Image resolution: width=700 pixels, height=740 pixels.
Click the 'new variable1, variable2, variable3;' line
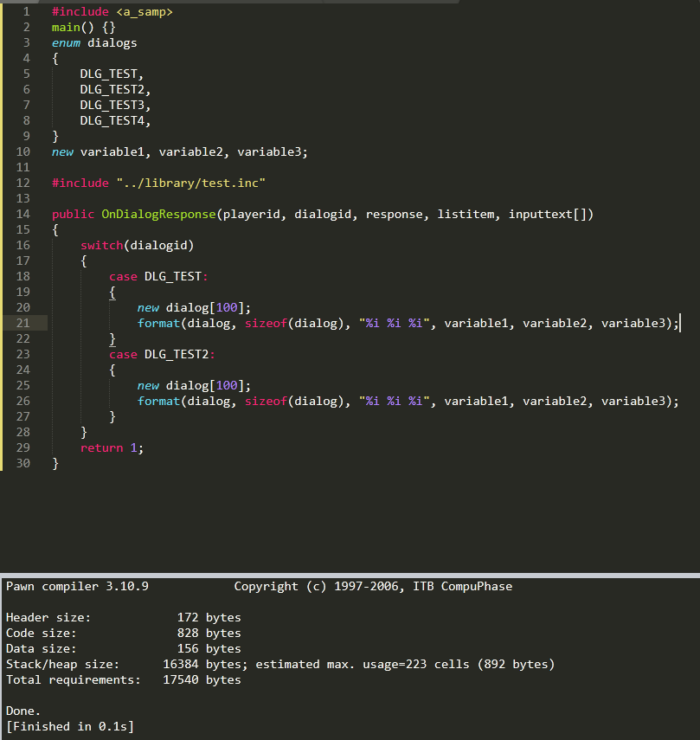coord(180,152)
